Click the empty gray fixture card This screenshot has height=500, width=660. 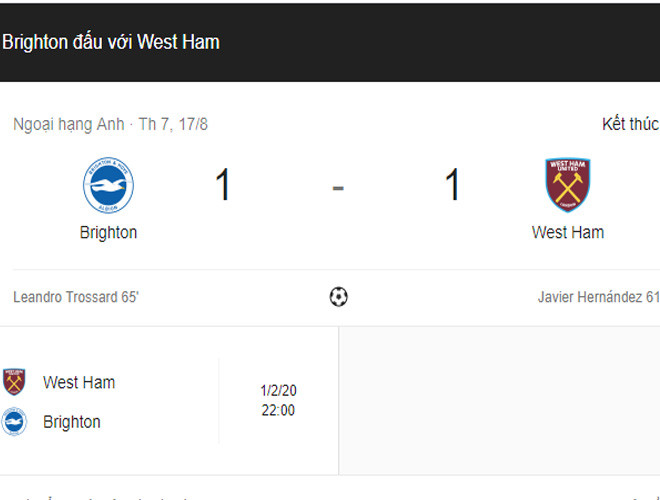click(500, 400)
